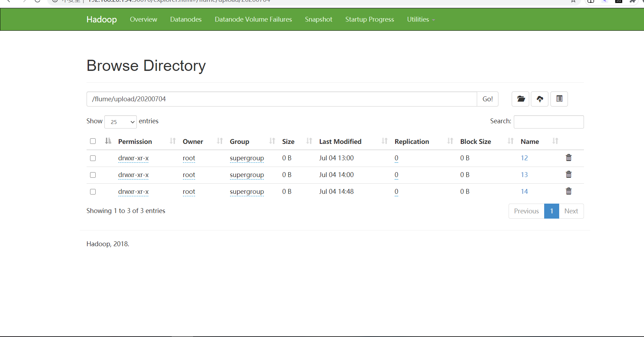Delete directory 12 via its trash icon

[x=568, y=157]
